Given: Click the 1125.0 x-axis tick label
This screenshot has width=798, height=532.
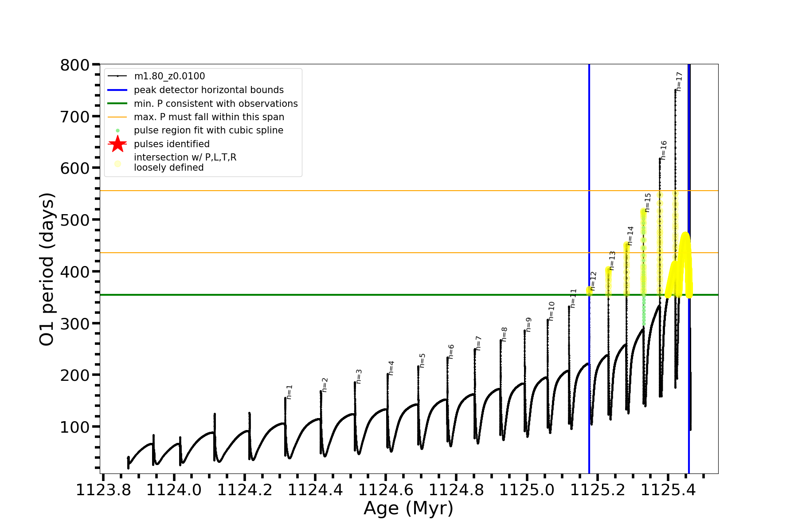Looking at the screenshot, I should [x=527, y=490].
